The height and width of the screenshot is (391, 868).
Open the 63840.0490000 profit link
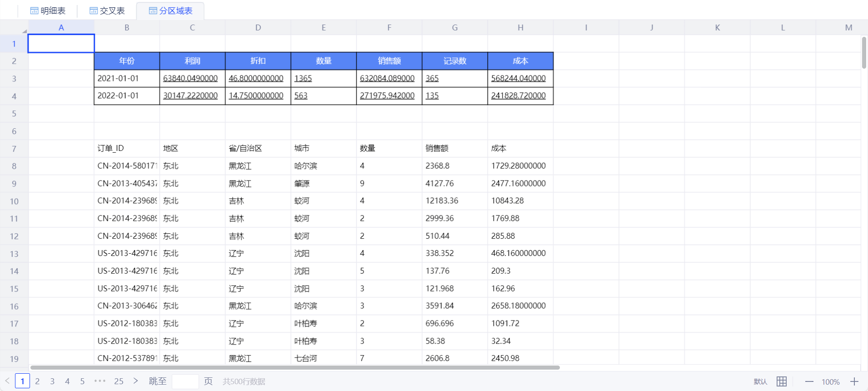(x=190, y=78)
